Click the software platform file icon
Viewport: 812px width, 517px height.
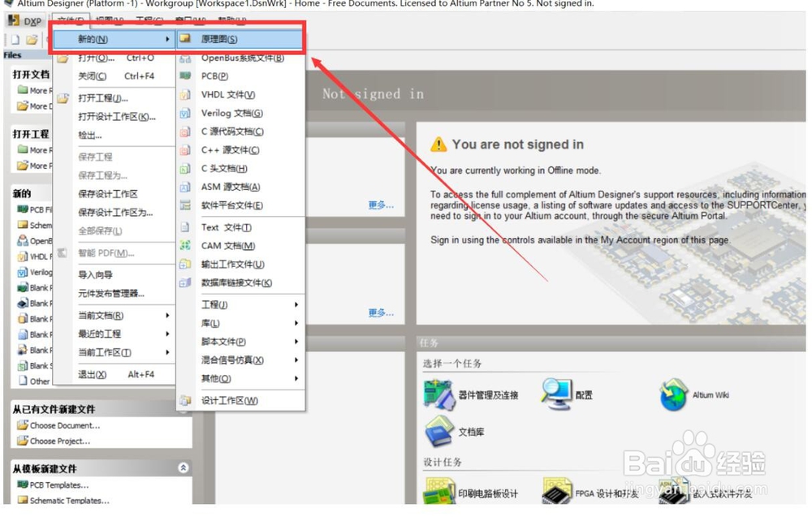[185, 205]
